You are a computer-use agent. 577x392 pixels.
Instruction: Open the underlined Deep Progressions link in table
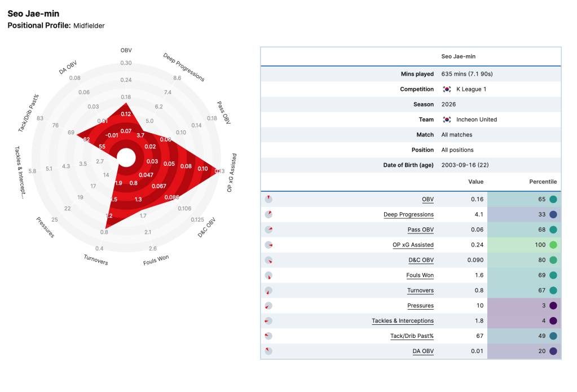(408, 214)
